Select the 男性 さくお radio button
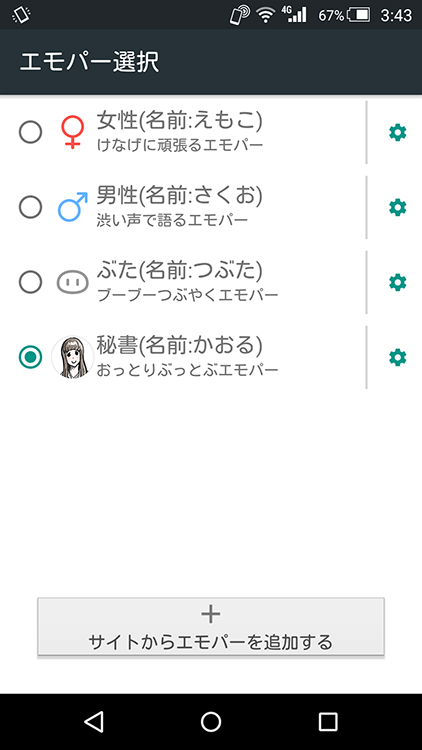Image resolution: width=422 pixels, height=750 pixels. pyautogui.click(x=31, y=207)
